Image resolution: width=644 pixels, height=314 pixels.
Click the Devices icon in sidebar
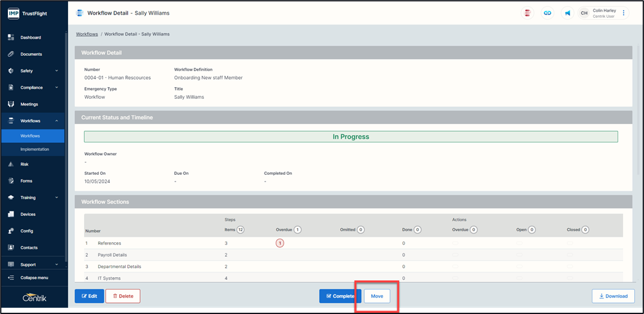tap(11, 215)
